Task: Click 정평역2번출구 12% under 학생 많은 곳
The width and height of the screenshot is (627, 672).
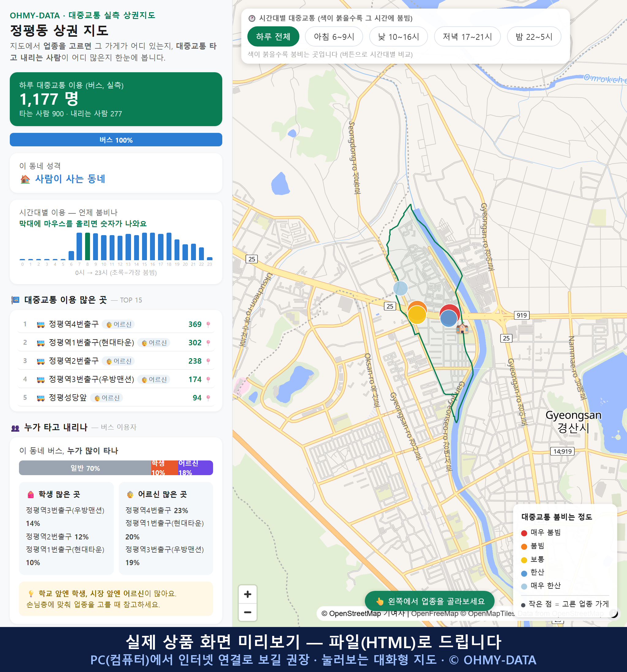Action: 57,536
